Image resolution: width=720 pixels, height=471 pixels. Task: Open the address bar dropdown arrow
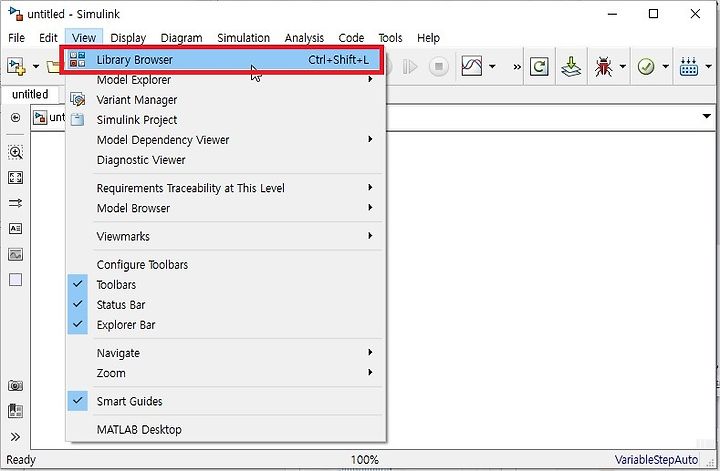coord(707,116)
